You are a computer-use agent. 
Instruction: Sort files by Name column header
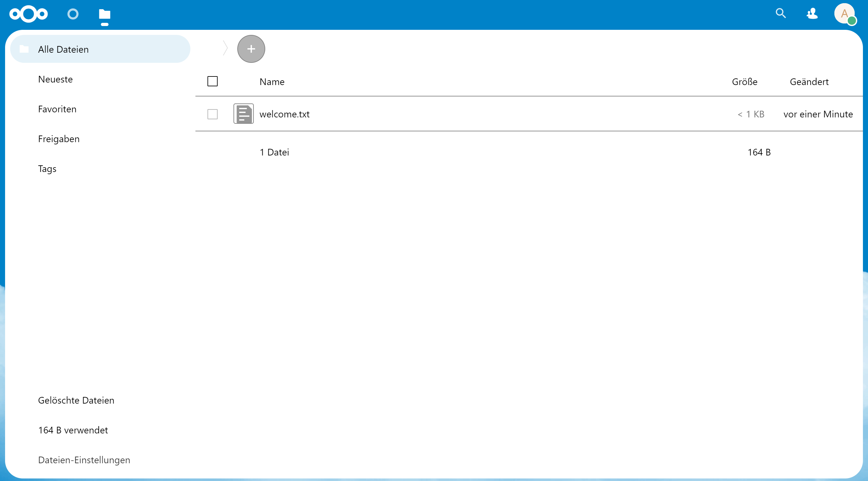click(272, 82)
